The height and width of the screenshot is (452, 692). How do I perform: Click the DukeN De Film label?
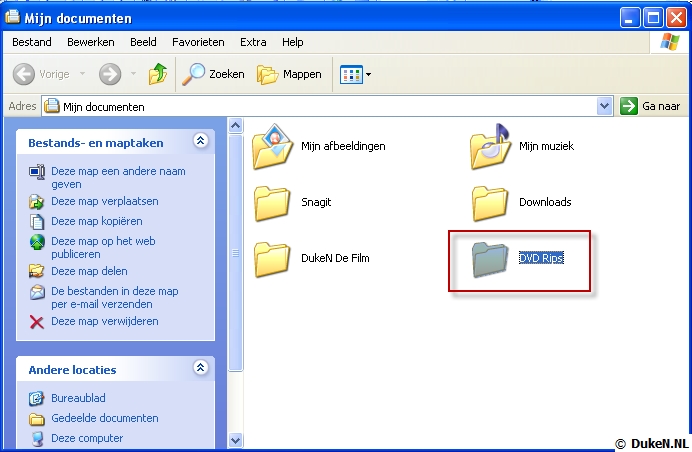[335, 258]
